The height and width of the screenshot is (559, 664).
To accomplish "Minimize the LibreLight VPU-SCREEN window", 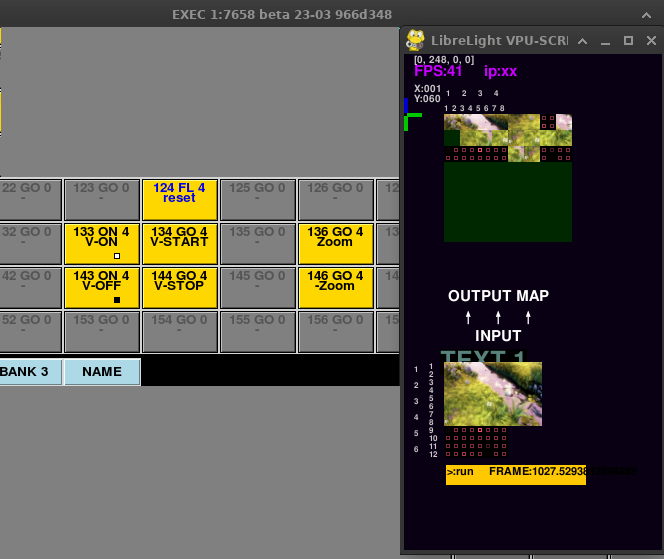I will (x=605, y=41).
